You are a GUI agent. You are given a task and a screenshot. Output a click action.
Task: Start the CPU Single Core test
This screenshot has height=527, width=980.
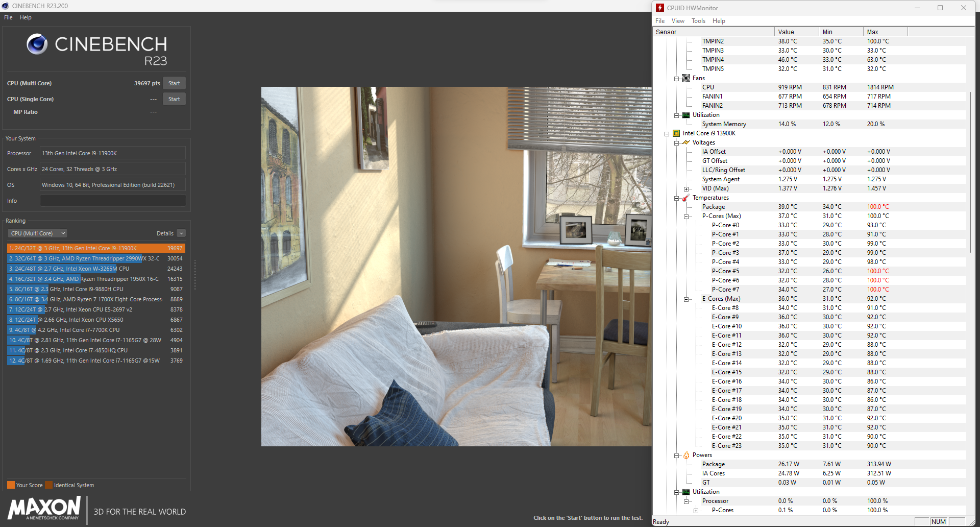(174, 99)
